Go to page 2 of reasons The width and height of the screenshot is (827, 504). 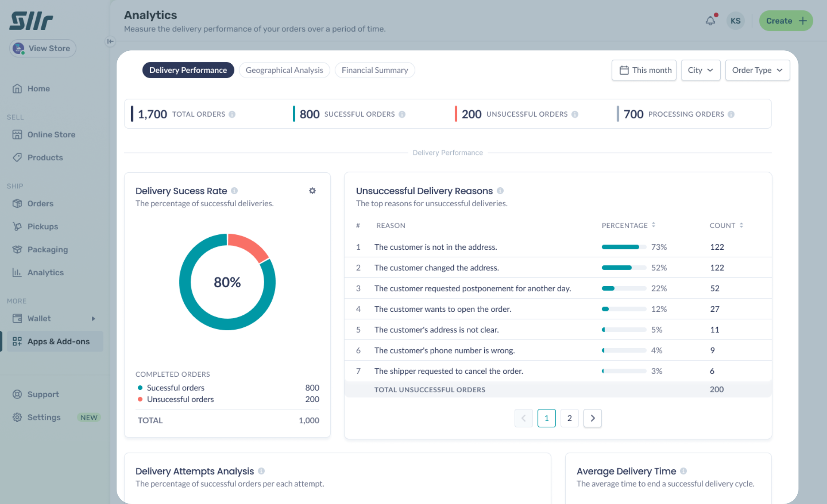point(569,418)
